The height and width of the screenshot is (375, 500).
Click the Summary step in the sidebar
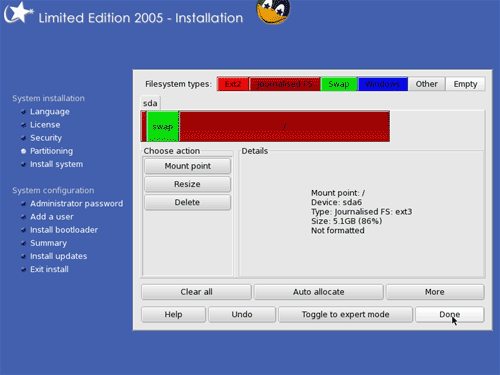click(49, 243)
